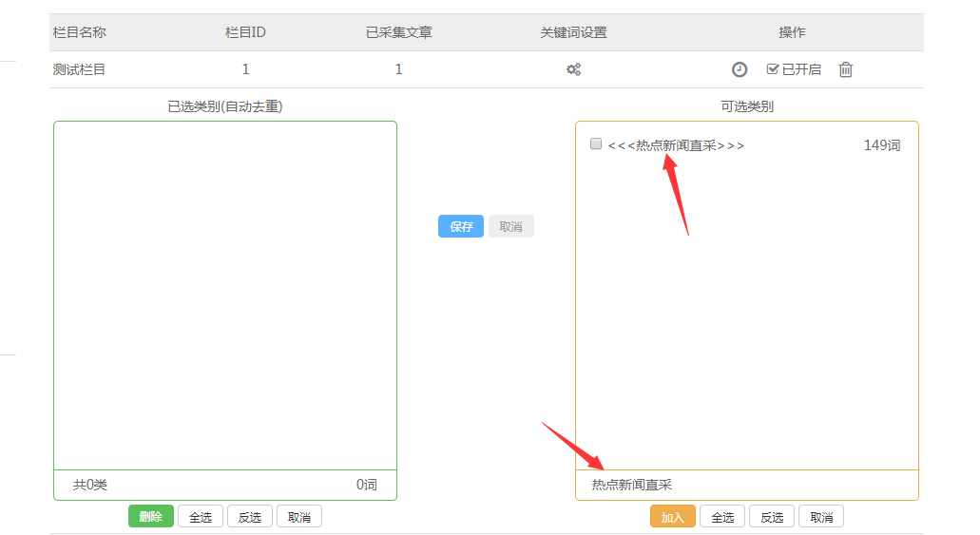The width and height of the screenshot is (980, 535).
Task: Invert selection with 反选 under 已选类别 list
Action: click(250, 517)
